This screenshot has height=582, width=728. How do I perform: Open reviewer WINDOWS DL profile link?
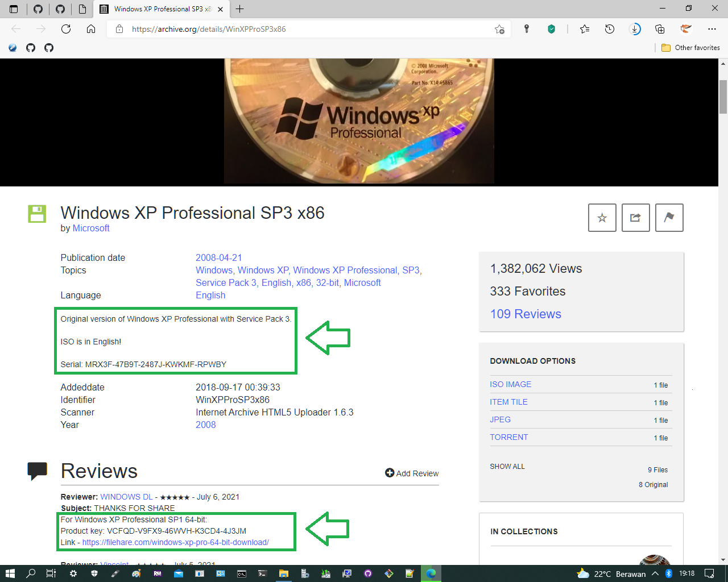pos(127,497)
